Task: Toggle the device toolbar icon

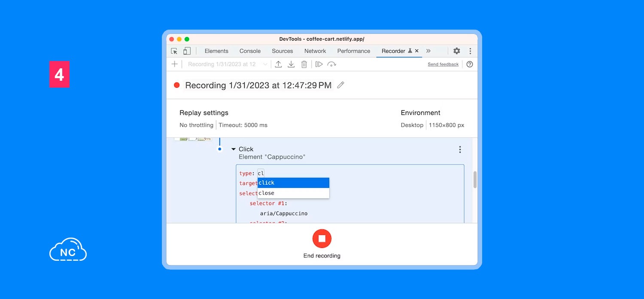Action: [187, 51]
